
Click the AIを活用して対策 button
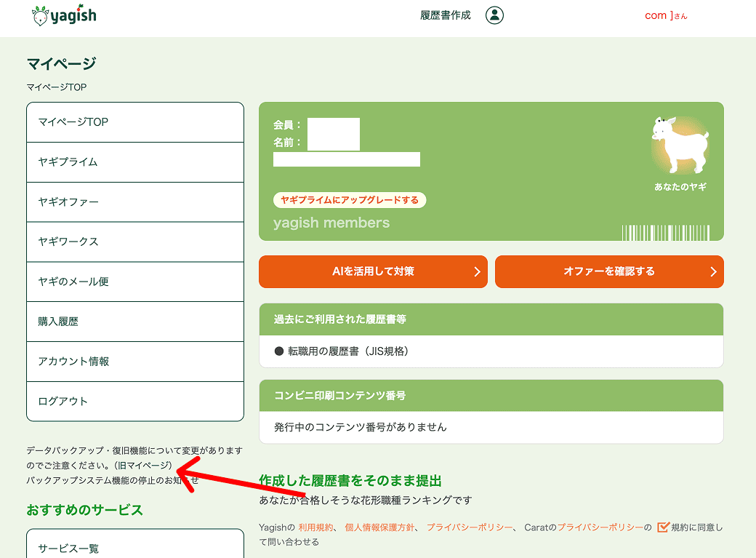(373, 272)
